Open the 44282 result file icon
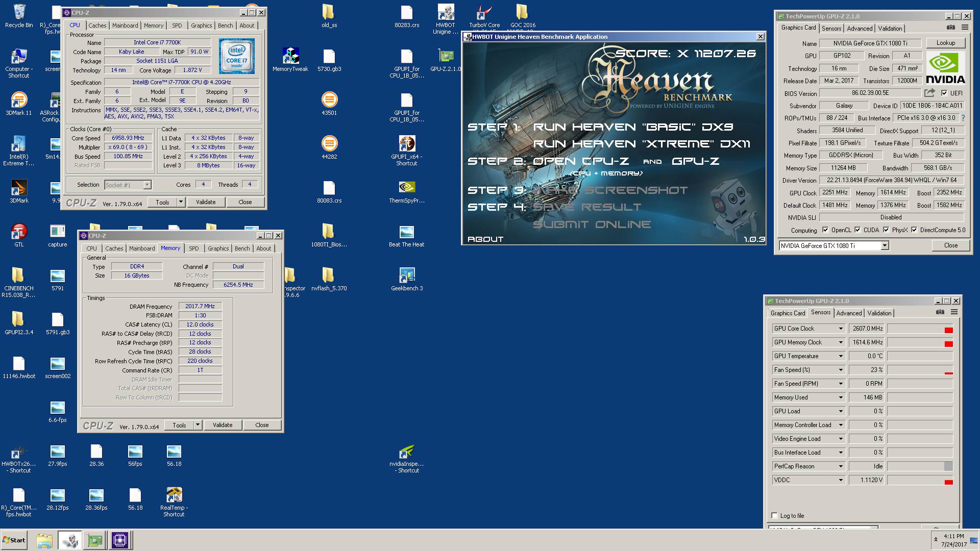This screenshot has width=980, height=551. (x=329, y=147)
